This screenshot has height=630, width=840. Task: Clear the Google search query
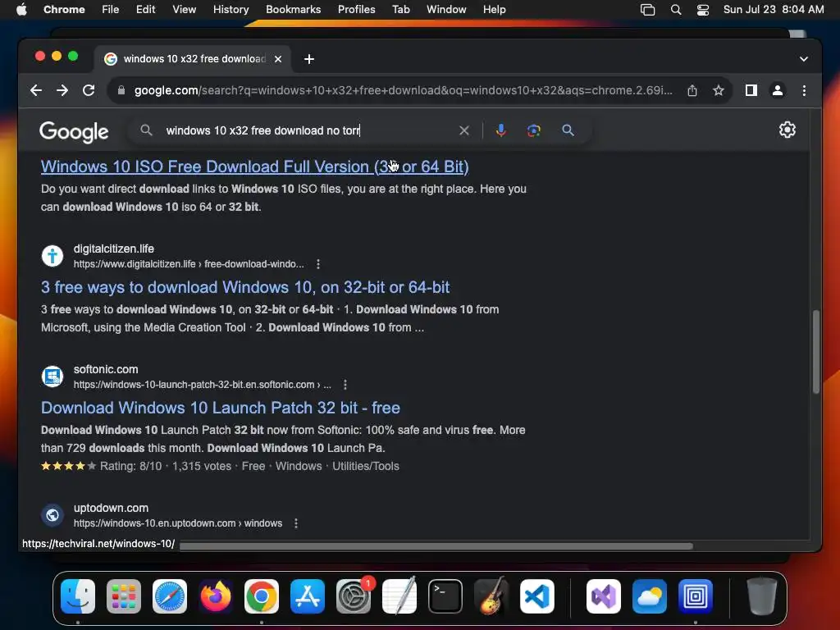click(464, 130)
